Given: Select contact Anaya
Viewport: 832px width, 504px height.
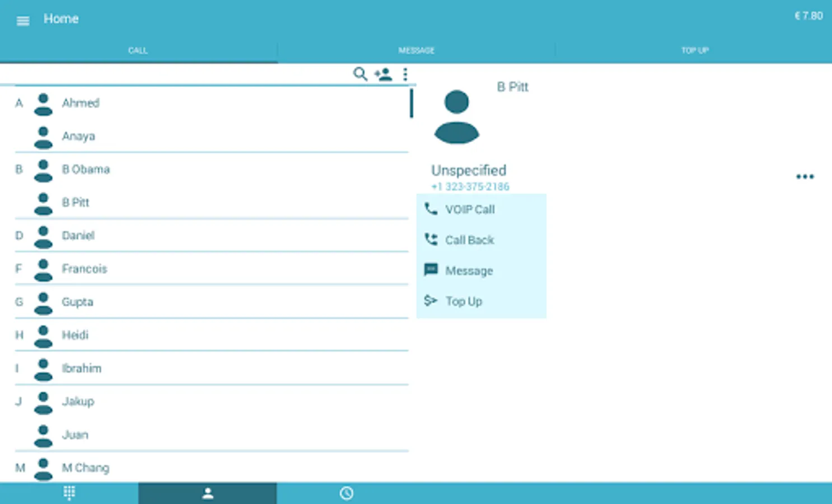Looking at the screenshot, I should click(x=212, y=136).
